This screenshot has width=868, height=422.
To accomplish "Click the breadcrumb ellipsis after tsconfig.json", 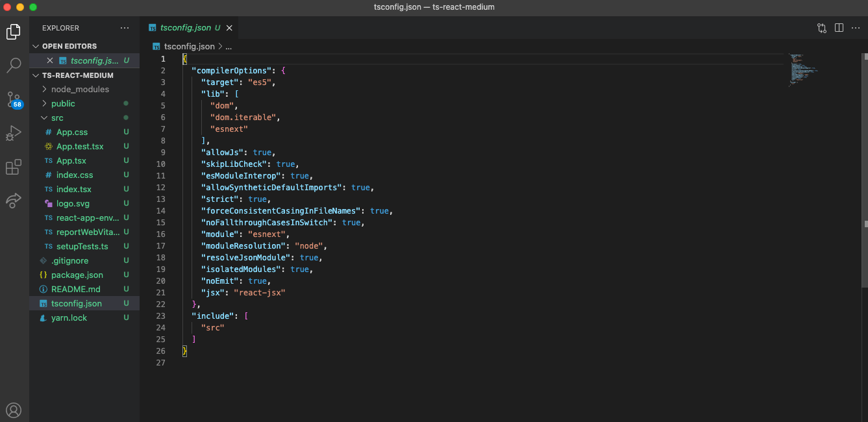I will coord(229,46).
